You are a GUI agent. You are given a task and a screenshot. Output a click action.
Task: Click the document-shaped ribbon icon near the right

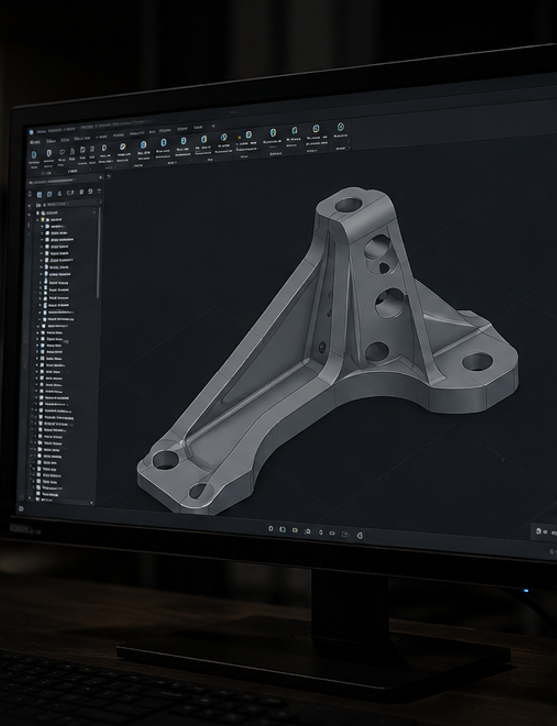pos(294,131)
